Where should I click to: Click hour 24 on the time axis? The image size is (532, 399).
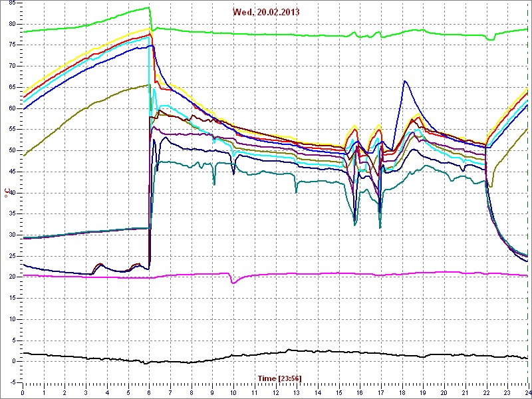click(528, 391)
